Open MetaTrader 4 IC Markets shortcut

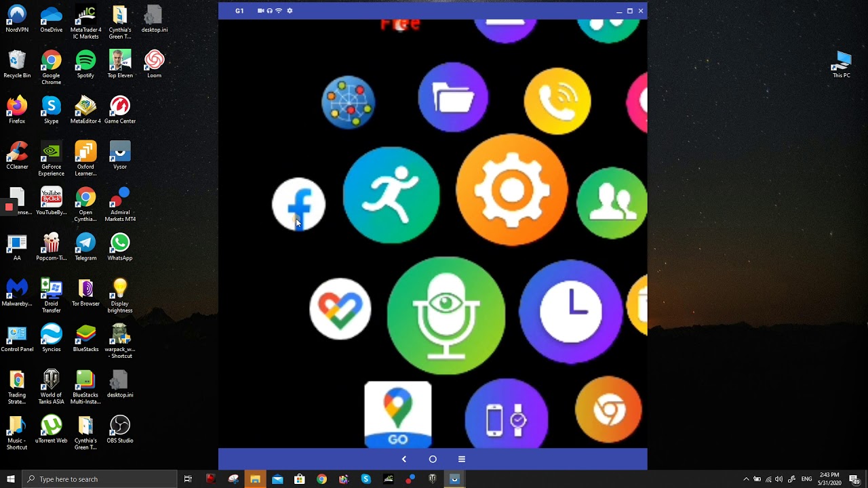[x=85, y=22]
